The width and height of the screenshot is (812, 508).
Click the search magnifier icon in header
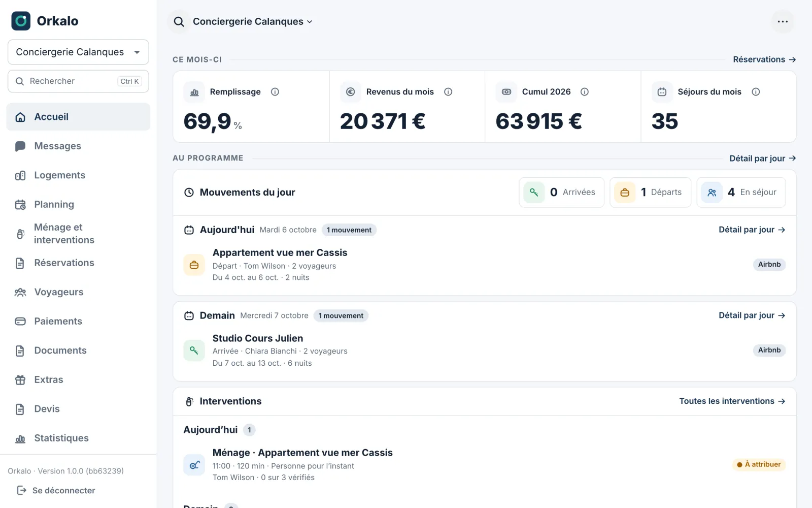tap(179, 21)
